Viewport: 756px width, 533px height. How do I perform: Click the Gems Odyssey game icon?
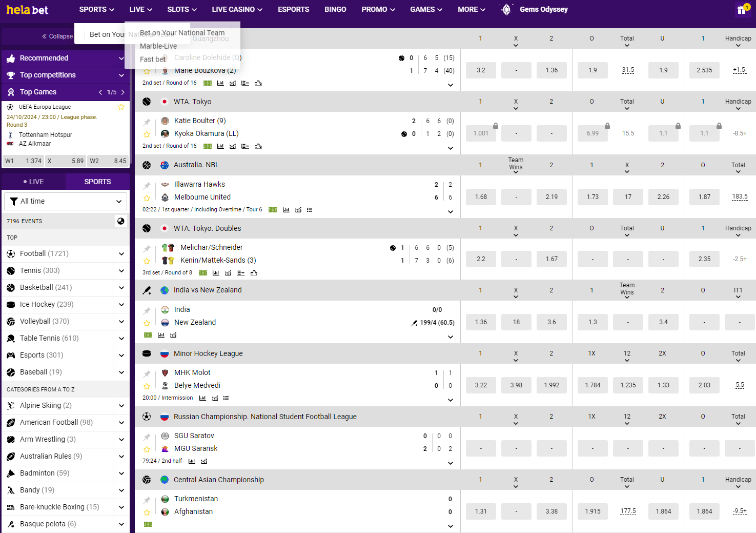(506, 9)
